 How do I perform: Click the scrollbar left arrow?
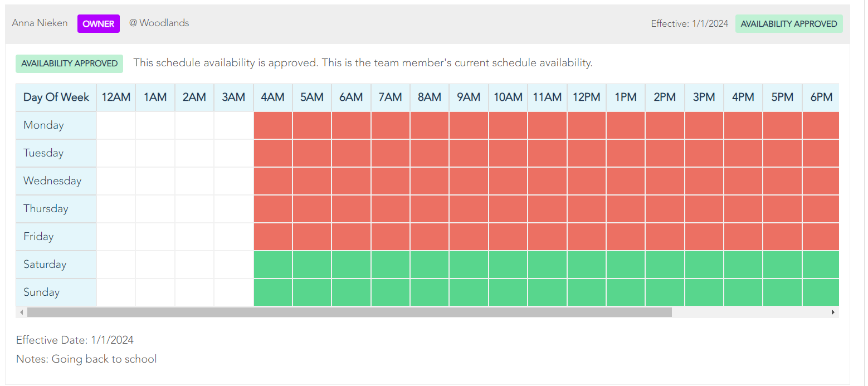click(x=22, y=312)
